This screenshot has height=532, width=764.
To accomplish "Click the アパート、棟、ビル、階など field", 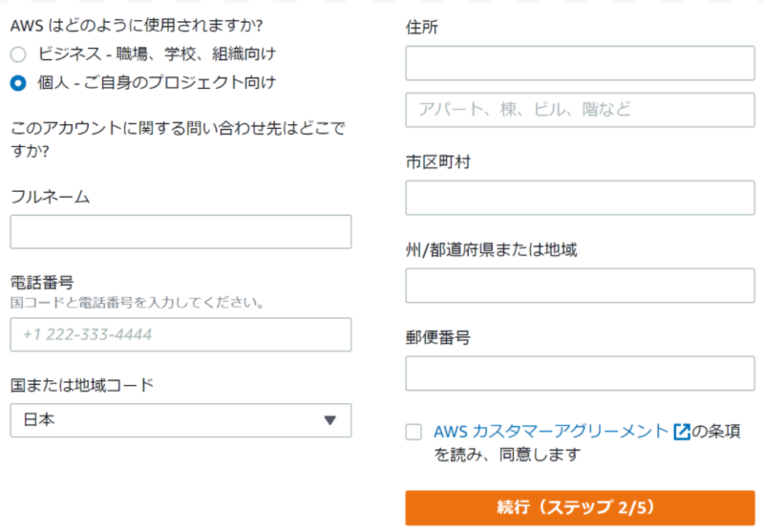I will point(580,110).
